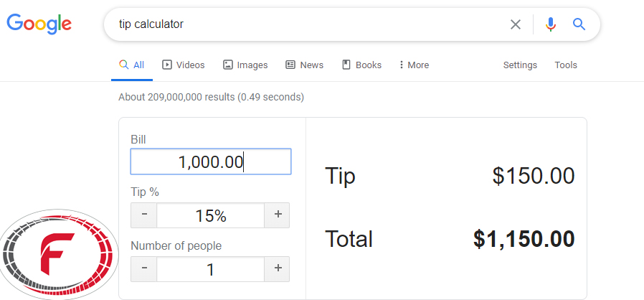Decrease number of people with minus
This screenshot has width=644, height=300.
[x=143, y=269]
